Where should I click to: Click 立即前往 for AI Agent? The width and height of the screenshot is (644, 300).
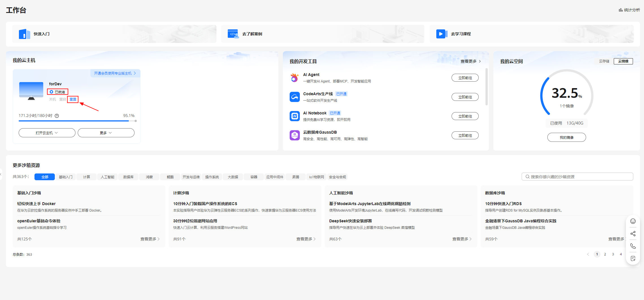pyautogui.click(x=465, y=78)
